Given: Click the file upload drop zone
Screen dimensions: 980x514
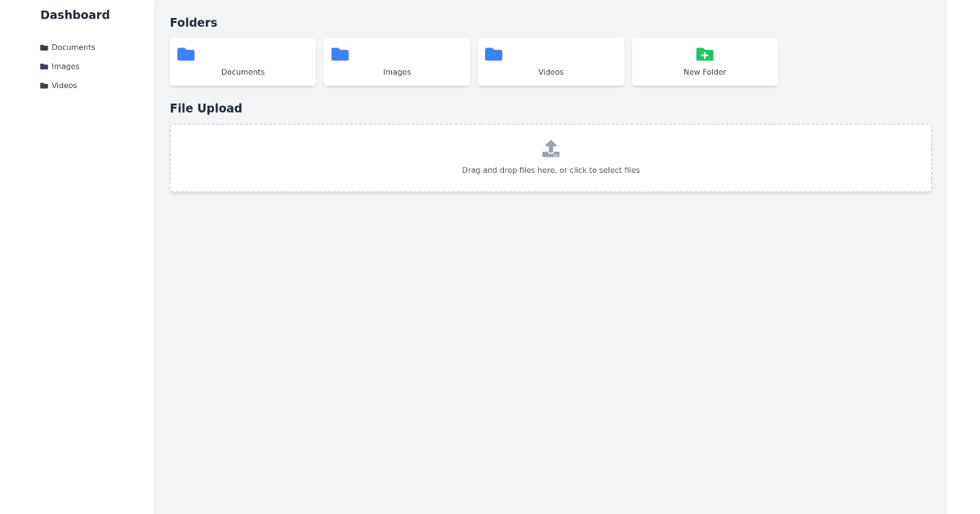Looking at the screenshot, I should coord(550,157).
